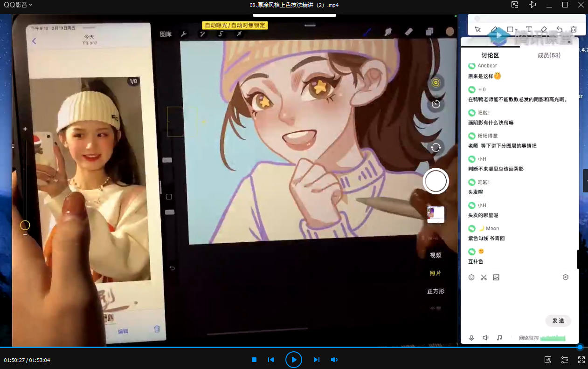Switch to the 成员(53) tab
Screen dimensions: 588x369
(549, 55)
